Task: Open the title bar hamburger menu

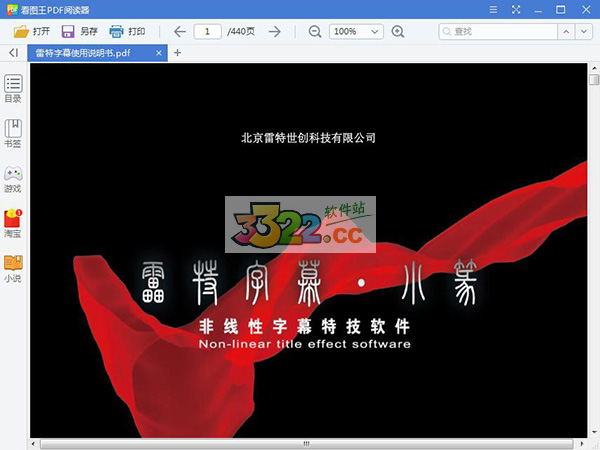Action: point(493,10)
